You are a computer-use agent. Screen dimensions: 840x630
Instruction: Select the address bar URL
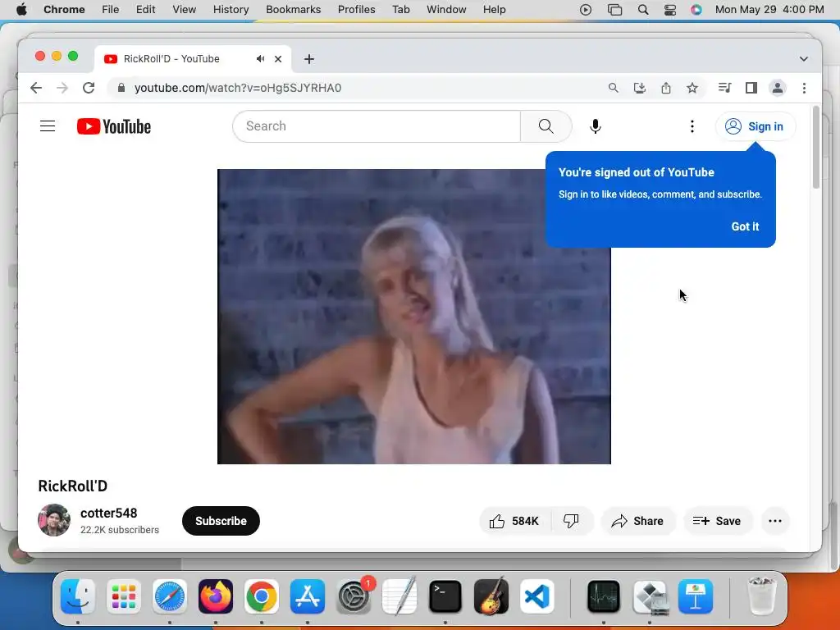(238, 88)
